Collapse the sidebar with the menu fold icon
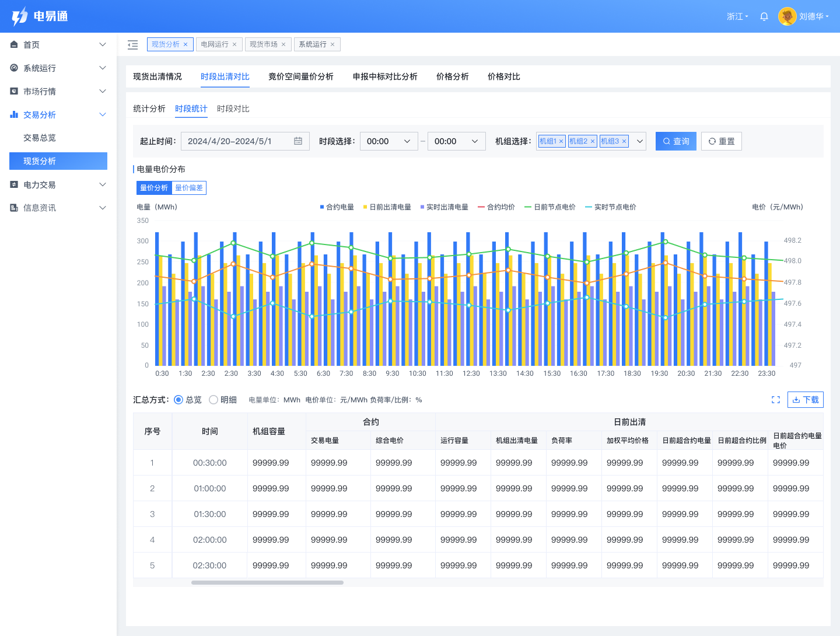The width and height of the screenshot is (840, 636). pos(133,44)
